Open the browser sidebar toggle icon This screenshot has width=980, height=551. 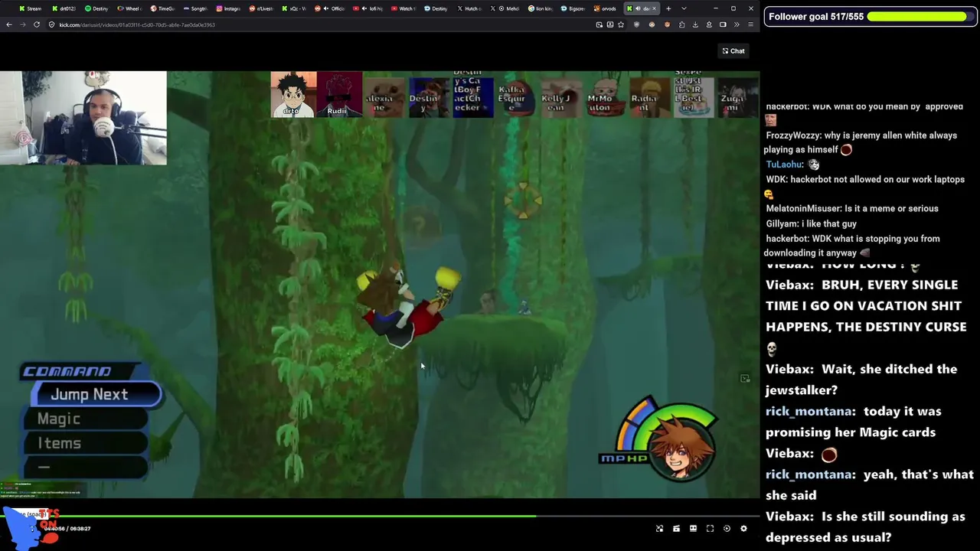tap(723, 24)
